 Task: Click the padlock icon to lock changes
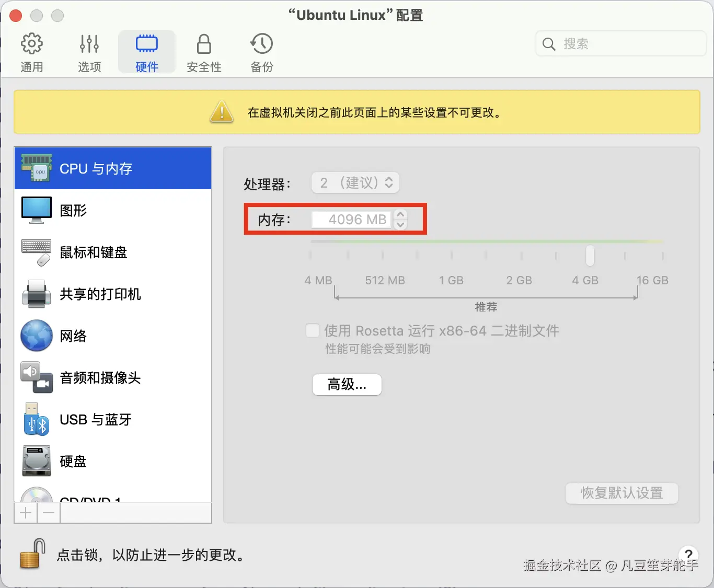tap(32, 554)
